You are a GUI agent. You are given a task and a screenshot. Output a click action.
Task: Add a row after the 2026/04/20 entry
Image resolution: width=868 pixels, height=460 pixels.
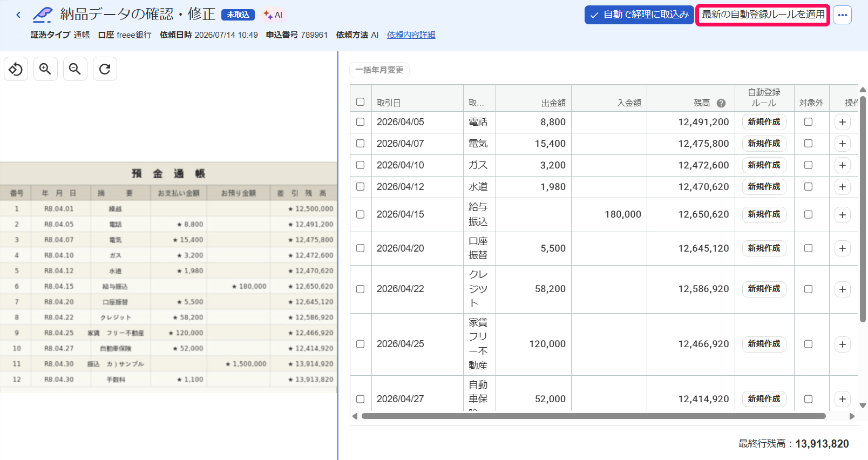click(x=843, y=248)
